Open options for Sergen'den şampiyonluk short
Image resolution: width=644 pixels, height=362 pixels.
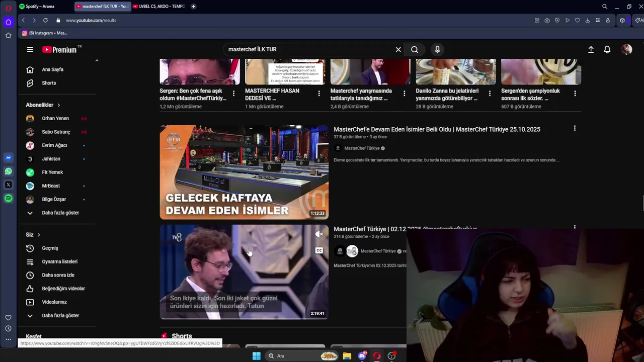575,94
